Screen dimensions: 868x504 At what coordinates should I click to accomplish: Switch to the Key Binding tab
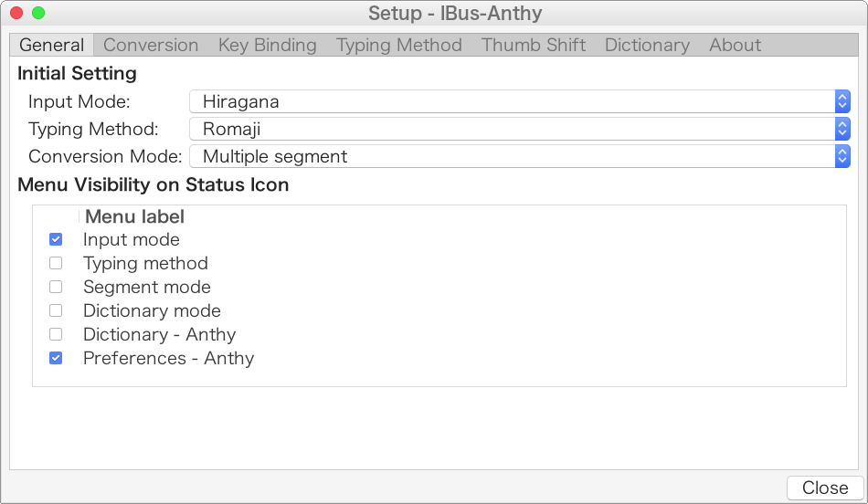click(x=267, y=45)
